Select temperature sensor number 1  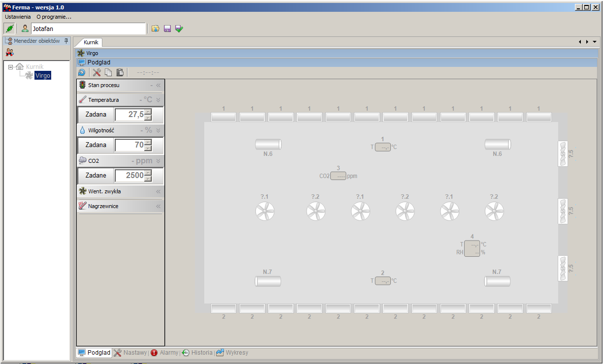(x=383, y=147)
